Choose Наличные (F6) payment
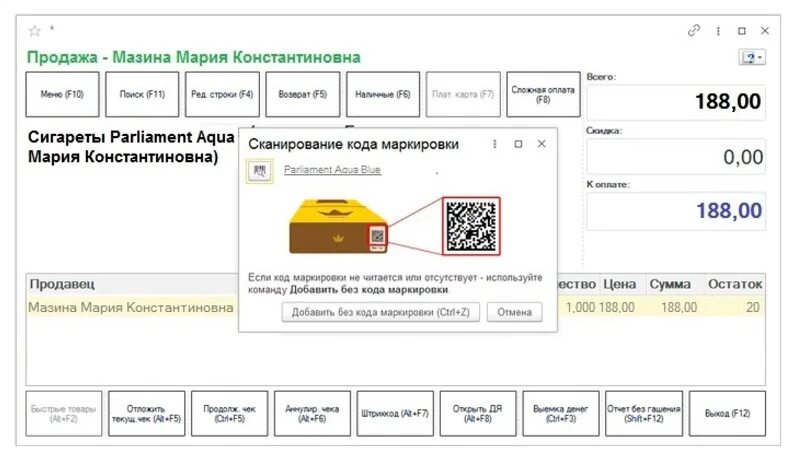The width and height of the screenshot is (800, 464). click(x=383, y=94)
